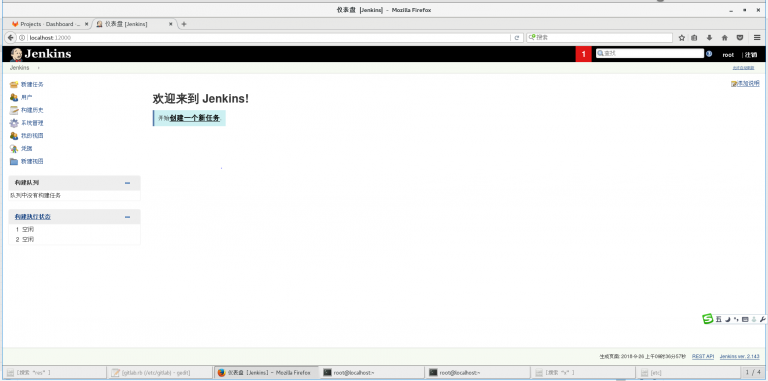The width and height of the screenshot is (768, 381).
Task: Expand the Jenkins breadcrumb arrow
Action: [39, 68]
